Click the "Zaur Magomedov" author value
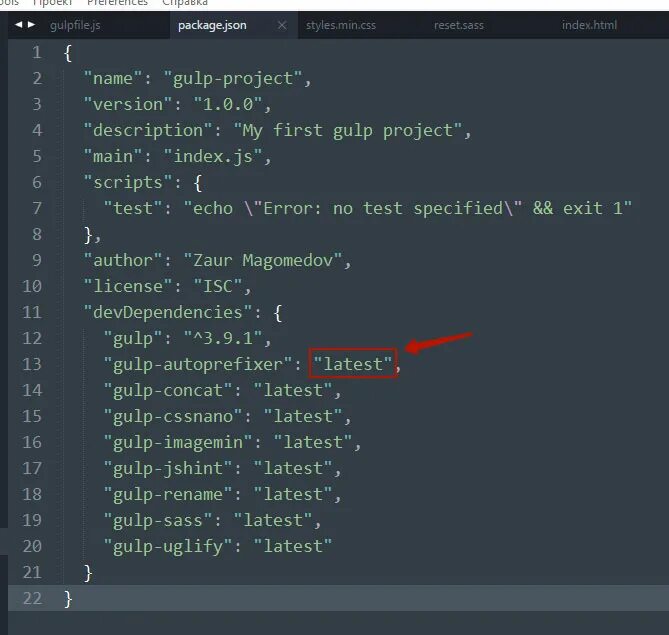Viewport: 669px width, 635px height. pyautogui.click(x=263, y=260)
